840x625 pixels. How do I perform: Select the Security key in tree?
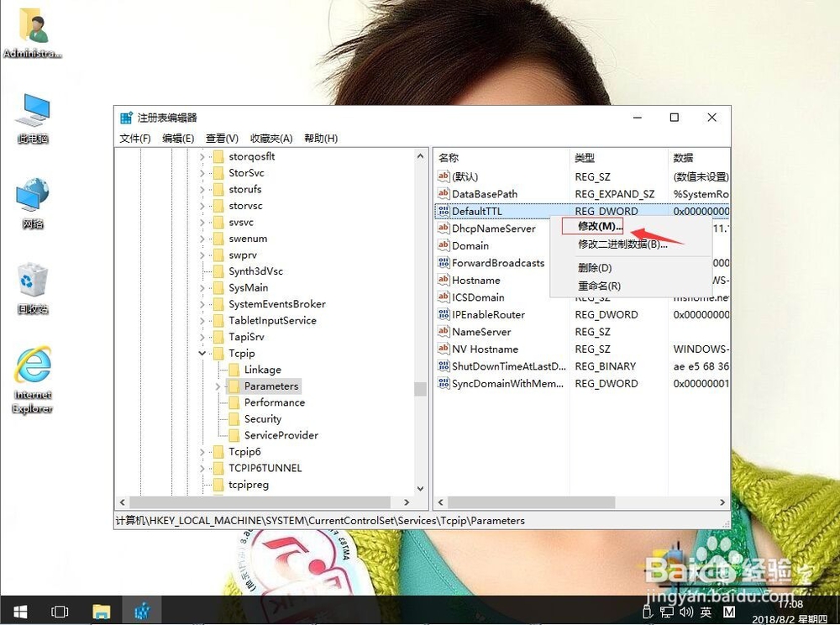pyautogui.click(x=262, y=419)
